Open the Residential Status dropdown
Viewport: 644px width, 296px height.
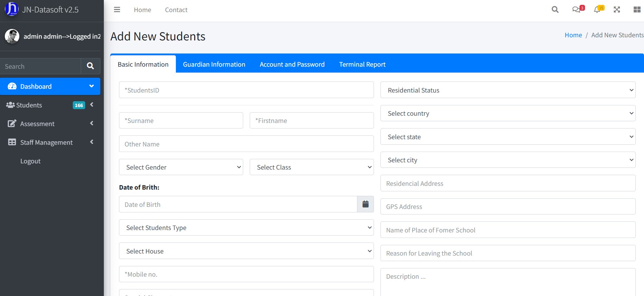(x=507, y=90)
